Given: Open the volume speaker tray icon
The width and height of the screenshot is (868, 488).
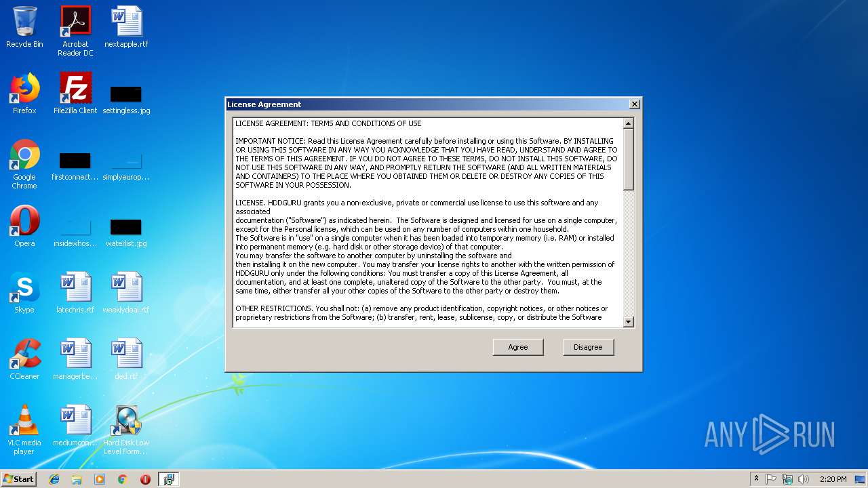Looking at the screenshot, I should 804,479.
